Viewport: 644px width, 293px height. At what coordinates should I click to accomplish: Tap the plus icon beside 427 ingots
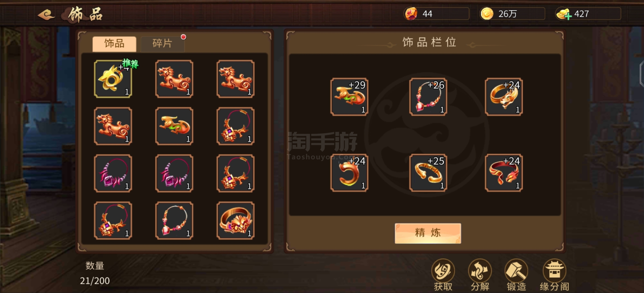click(x=568, y=16)
